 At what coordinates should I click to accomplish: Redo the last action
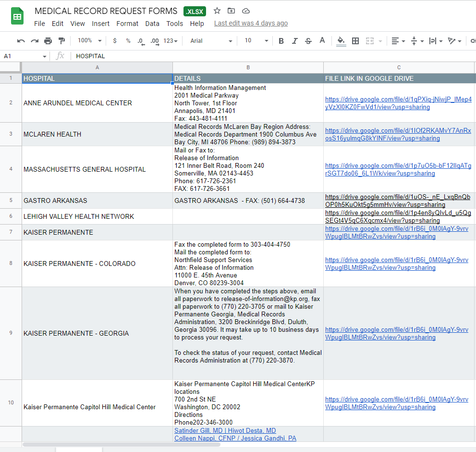pos(35,41)
